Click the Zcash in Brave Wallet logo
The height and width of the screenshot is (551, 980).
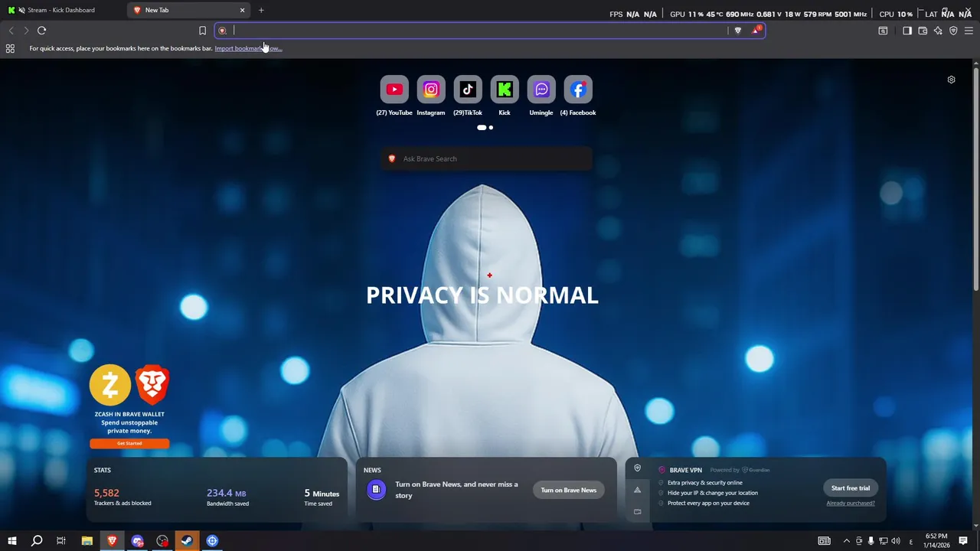coord(129,385)
